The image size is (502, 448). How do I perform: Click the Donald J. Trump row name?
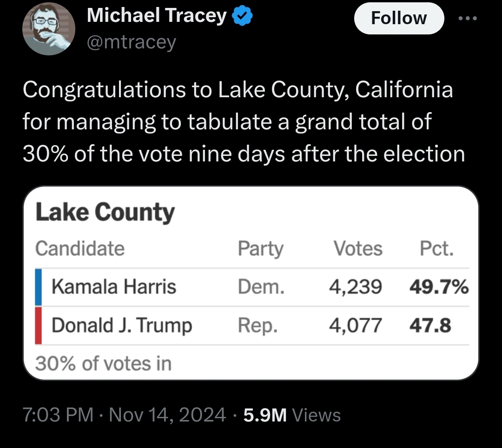(x=122, y=326)
